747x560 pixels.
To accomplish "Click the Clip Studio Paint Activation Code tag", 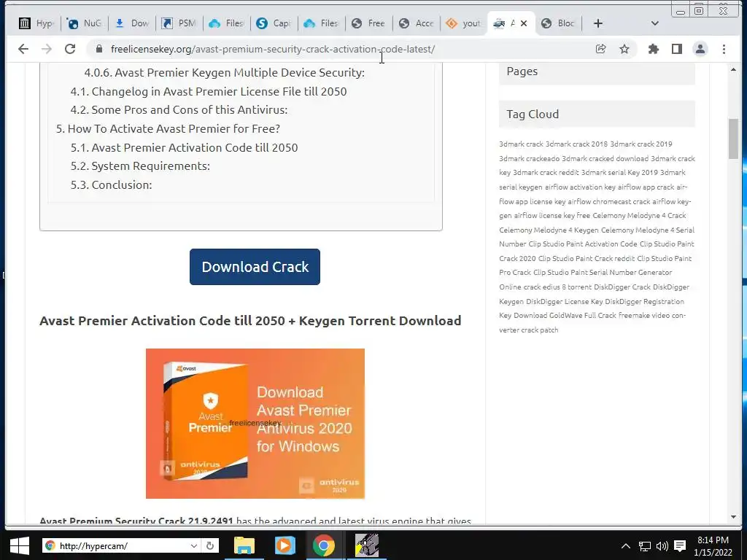I will (x=583, y=244).
